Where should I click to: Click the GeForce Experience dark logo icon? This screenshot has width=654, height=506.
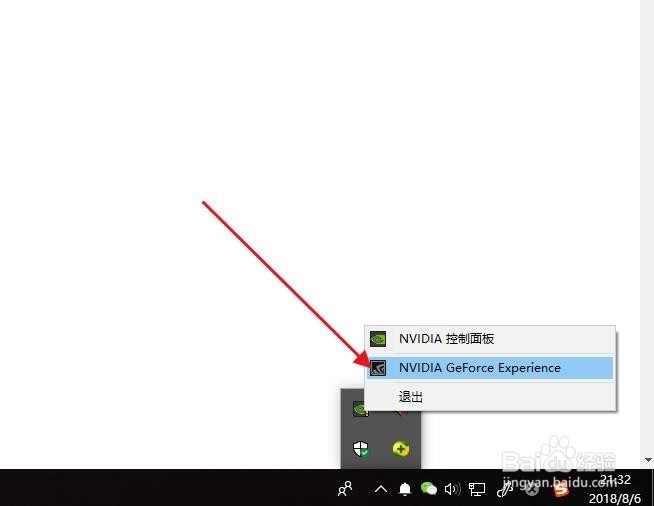tap(378, 368)
